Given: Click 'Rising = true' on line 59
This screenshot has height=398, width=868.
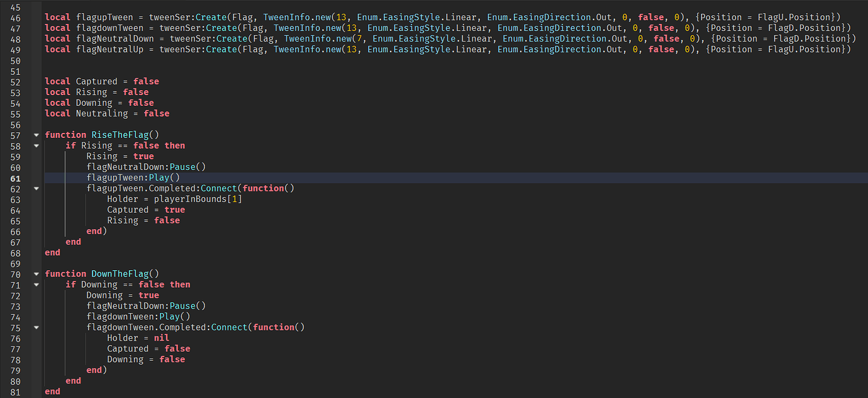Looking at the screenshot, I should click(x=120, y=156).
